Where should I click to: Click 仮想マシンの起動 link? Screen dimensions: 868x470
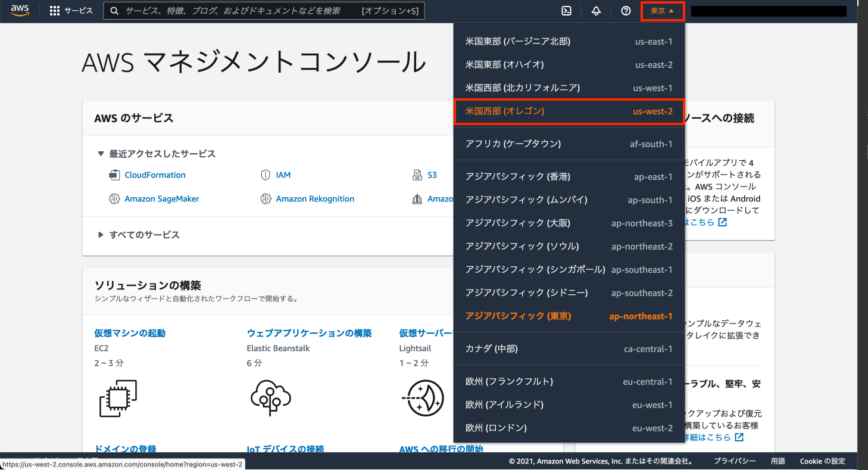130,333
